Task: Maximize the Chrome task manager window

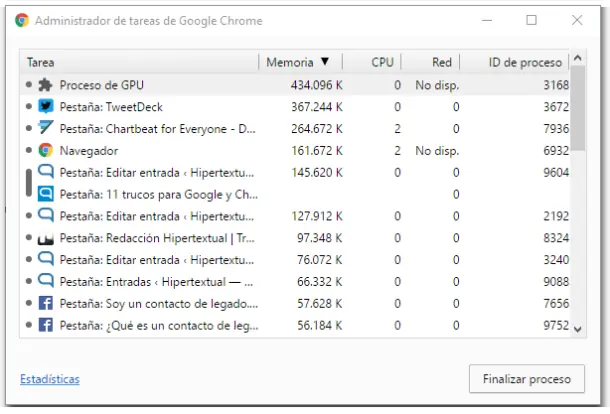Action: [x=531, y=20]
